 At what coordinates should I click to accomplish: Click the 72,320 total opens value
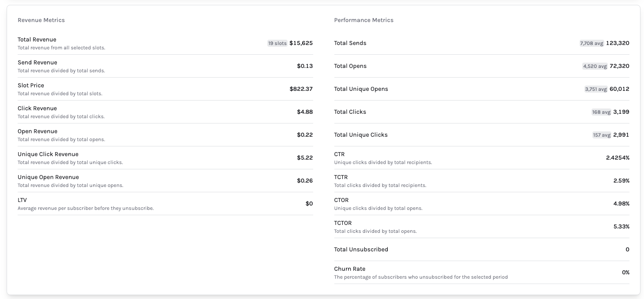(619, 66)
